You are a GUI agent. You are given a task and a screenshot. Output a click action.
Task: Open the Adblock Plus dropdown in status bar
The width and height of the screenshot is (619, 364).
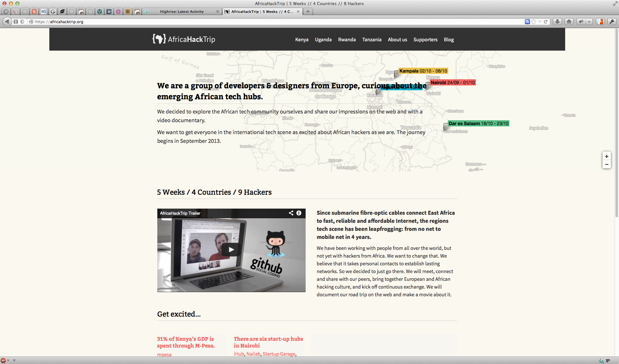(x=8, y=360)
